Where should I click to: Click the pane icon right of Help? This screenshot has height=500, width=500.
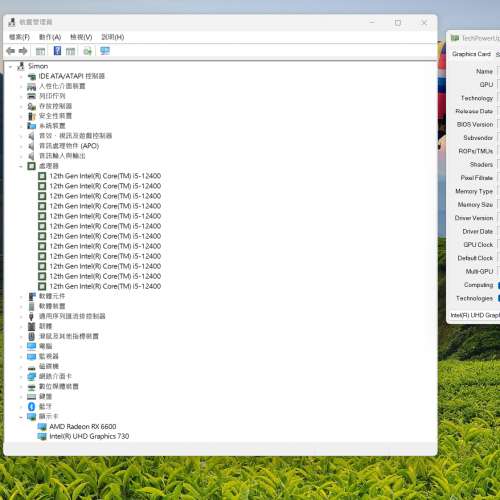(70, 51)
